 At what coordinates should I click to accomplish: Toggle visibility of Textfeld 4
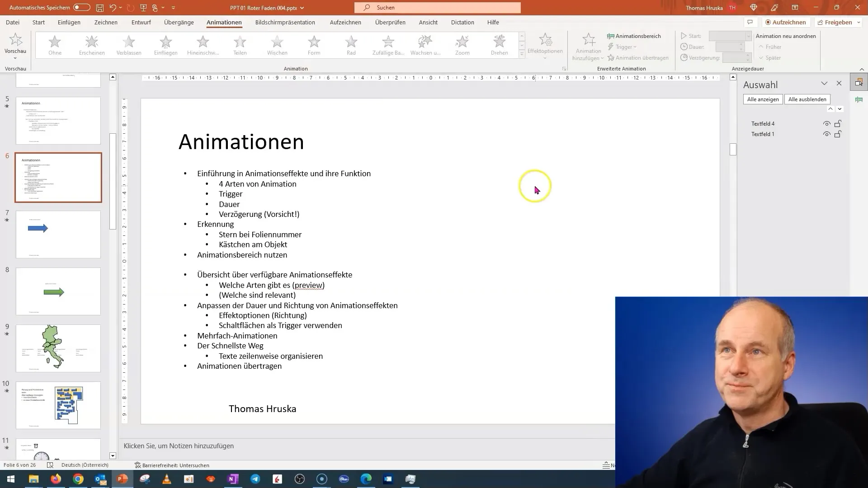pyautogui.click(x=826, y=123)
